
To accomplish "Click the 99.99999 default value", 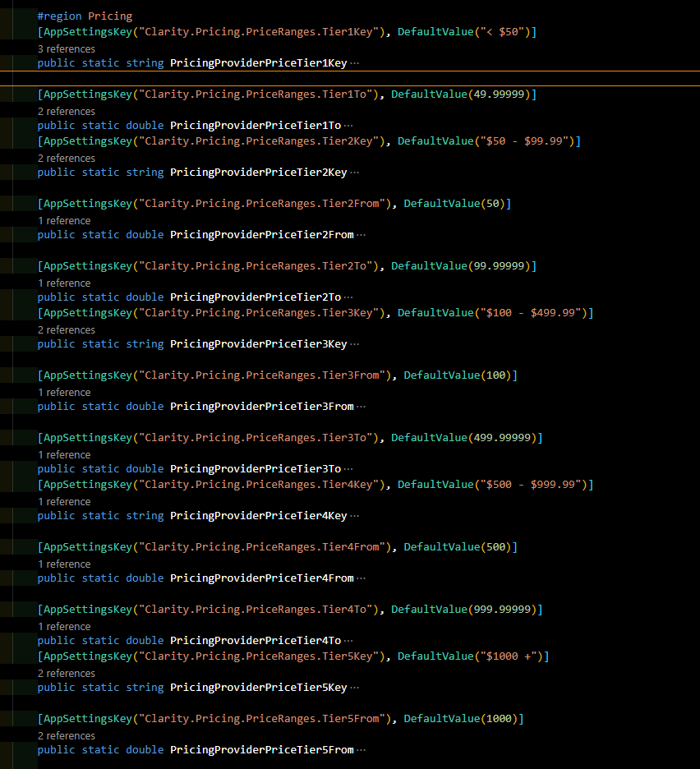I will [499, 266].
